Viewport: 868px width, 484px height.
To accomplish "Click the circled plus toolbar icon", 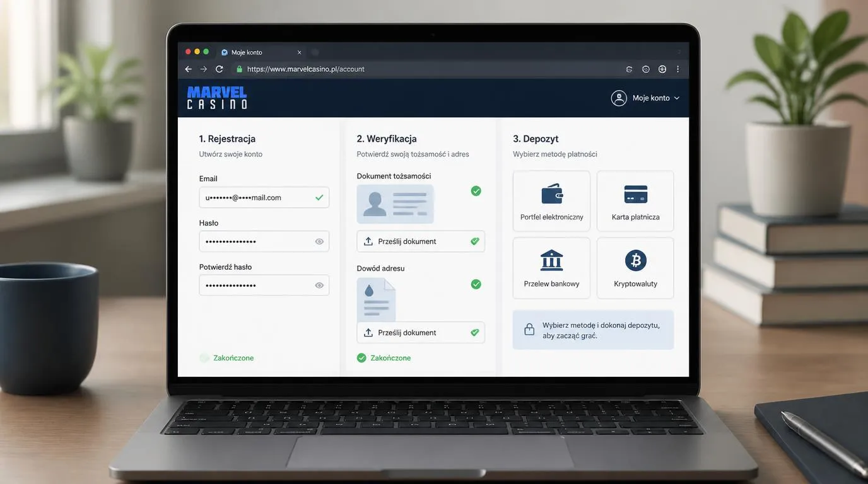I will pos(662,69).
